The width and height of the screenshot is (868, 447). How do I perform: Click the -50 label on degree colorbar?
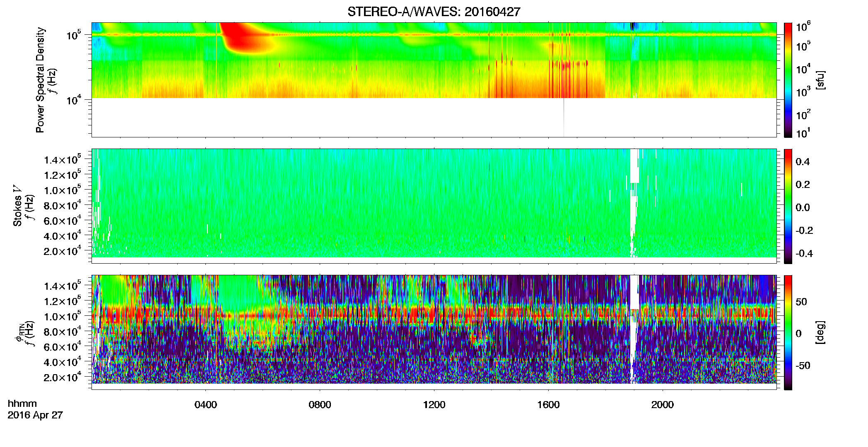pos(803,365)
